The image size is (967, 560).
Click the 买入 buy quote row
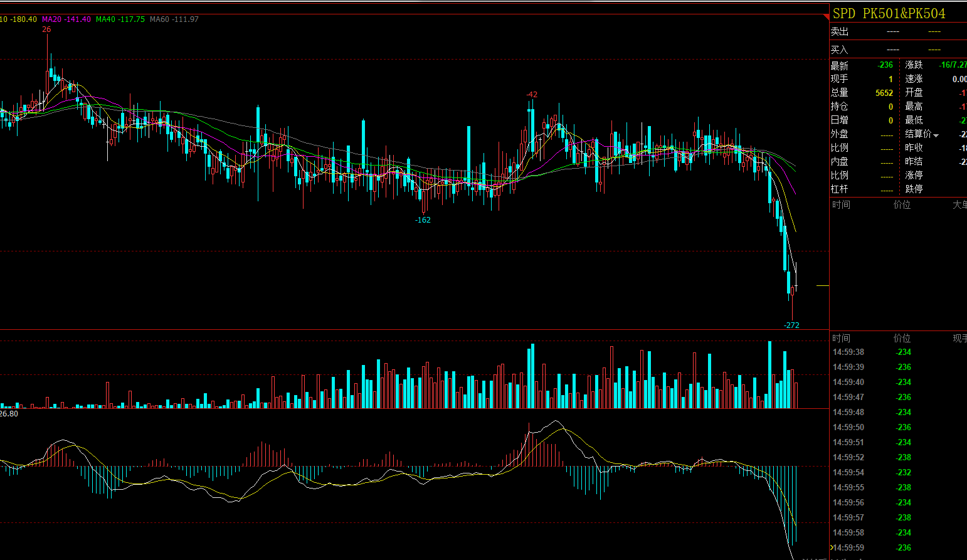[x=898, y=50]
